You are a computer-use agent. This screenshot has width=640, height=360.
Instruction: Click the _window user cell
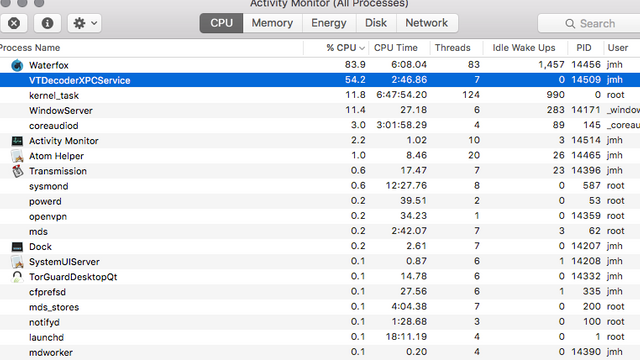(623, 110)
